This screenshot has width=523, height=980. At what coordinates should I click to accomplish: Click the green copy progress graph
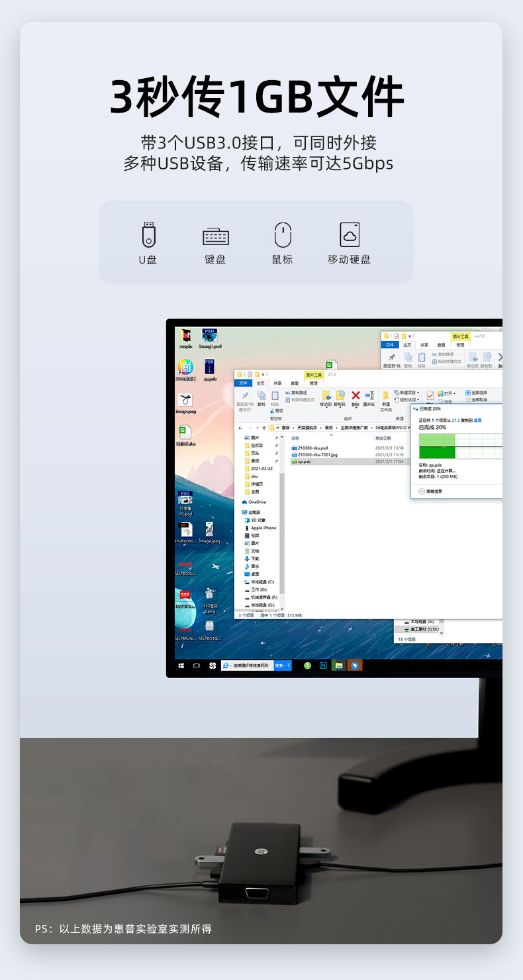click(461, 446)
